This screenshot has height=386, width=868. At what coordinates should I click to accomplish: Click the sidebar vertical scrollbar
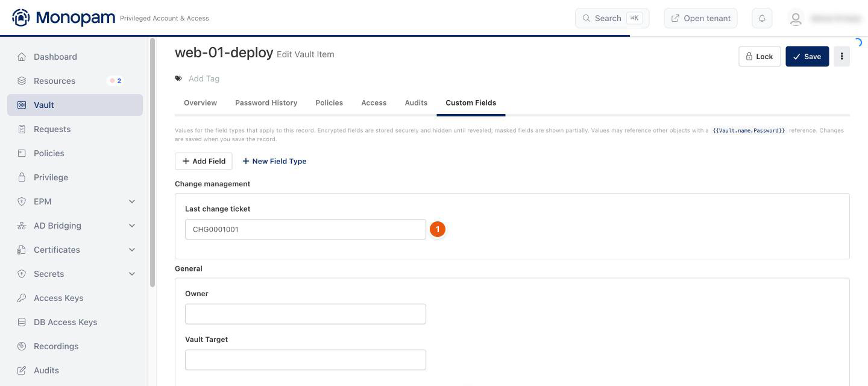[153, 163]
